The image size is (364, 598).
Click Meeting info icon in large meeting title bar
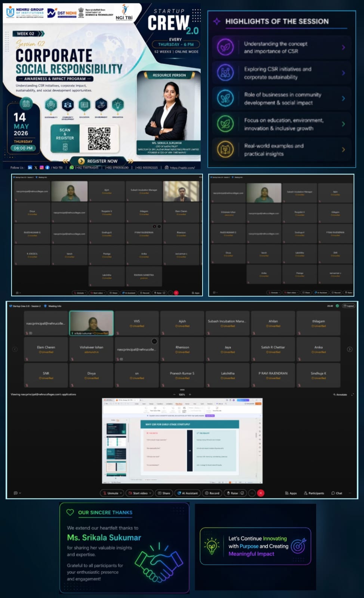[45, 306]
